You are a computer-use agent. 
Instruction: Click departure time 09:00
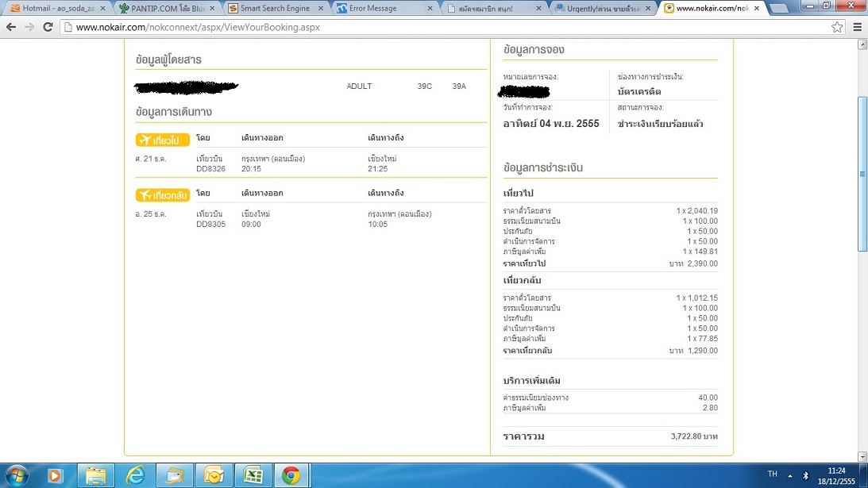[x=251, y=224]
